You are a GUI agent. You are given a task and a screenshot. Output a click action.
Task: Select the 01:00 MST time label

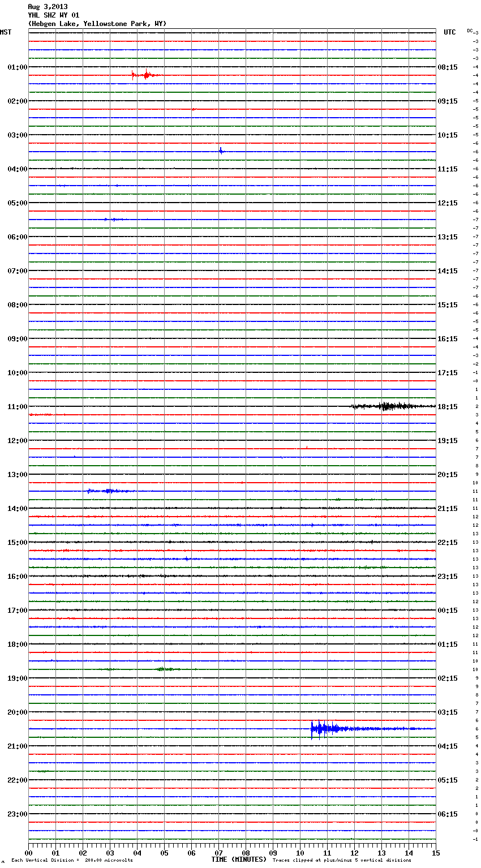[x=17, y=67]
